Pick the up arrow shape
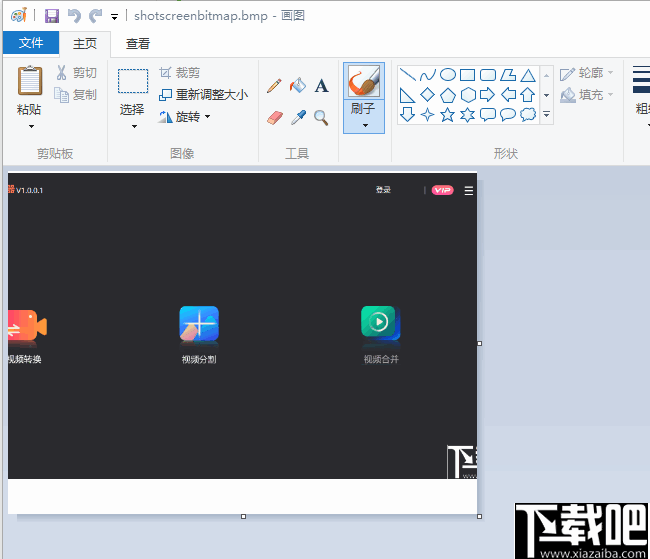This screenshot has width=650, height=559. click(528, 95)
